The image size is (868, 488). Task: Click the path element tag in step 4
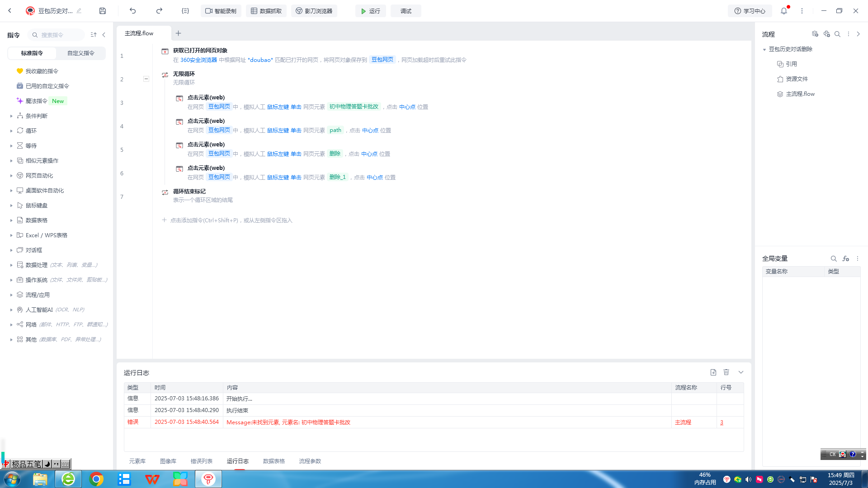[x=335, y=130]
